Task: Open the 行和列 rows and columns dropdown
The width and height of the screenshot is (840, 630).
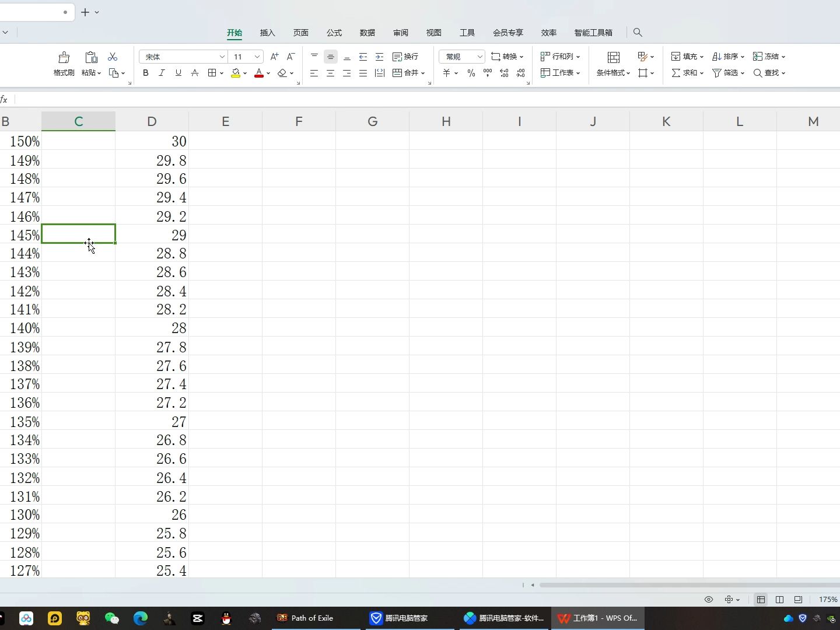Action: 561,57
